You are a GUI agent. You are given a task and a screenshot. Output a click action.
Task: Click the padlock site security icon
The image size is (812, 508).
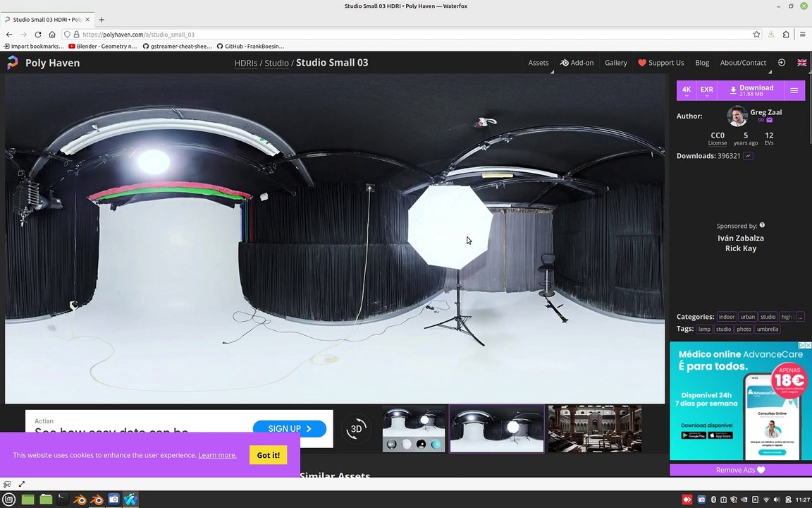76,34
